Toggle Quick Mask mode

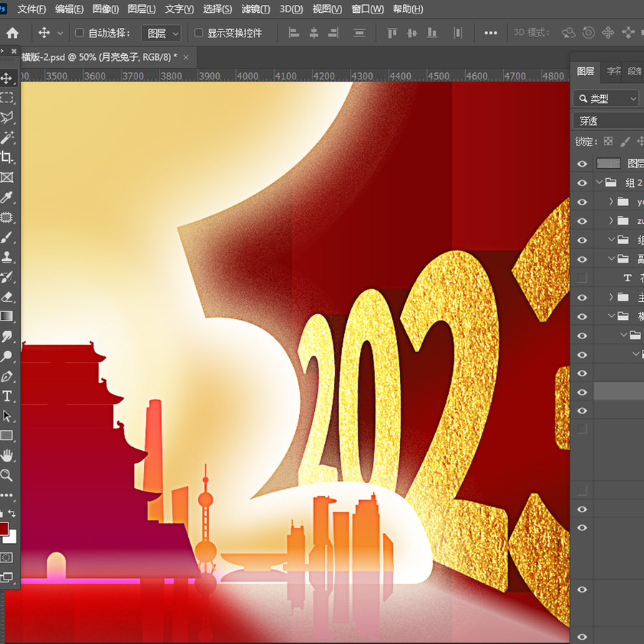[x=6, y=557]
